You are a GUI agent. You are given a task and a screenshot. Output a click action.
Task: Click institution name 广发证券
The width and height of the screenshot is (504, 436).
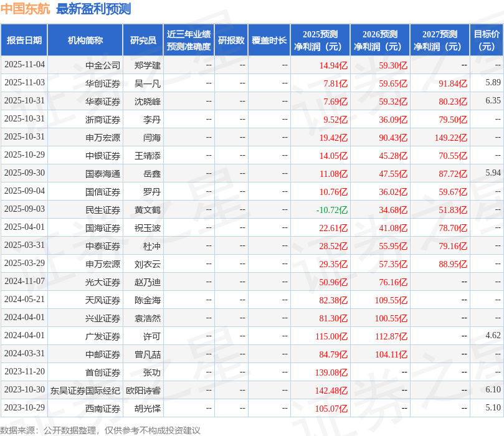tap(103, 336)
